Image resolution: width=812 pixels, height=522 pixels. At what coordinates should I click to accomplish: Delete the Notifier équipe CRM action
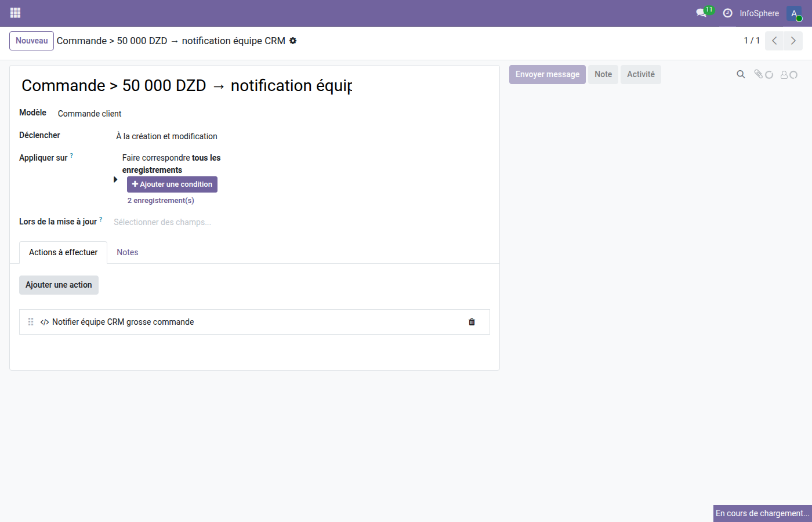pos(472,322)
